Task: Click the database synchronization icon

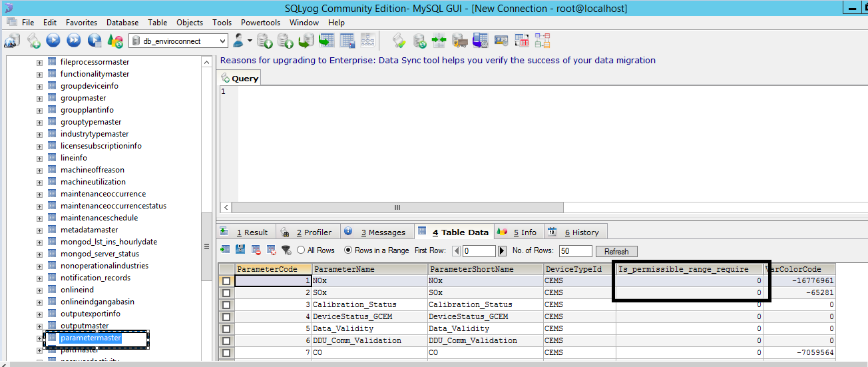Action: 419,41
